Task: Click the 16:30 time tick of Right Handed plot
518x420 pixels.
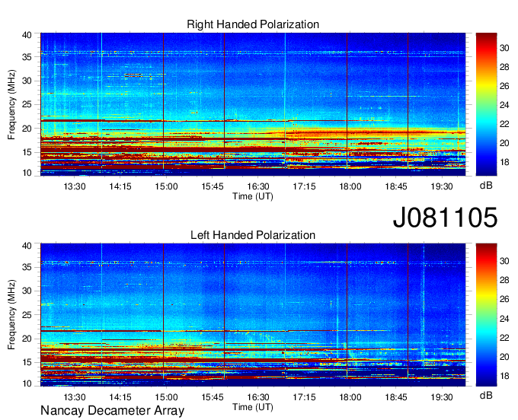Action: 258,186
